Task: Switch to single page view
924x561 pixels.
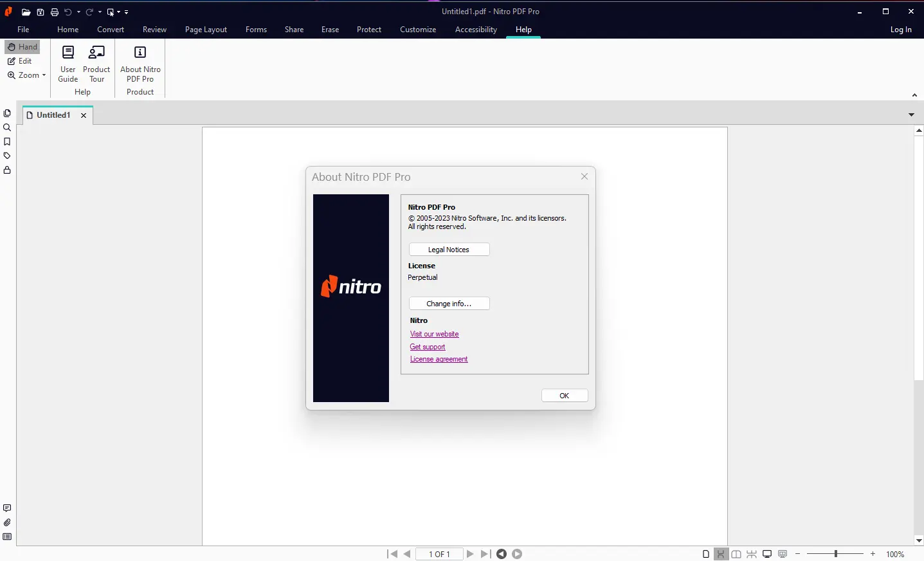Action: point(706,554)
